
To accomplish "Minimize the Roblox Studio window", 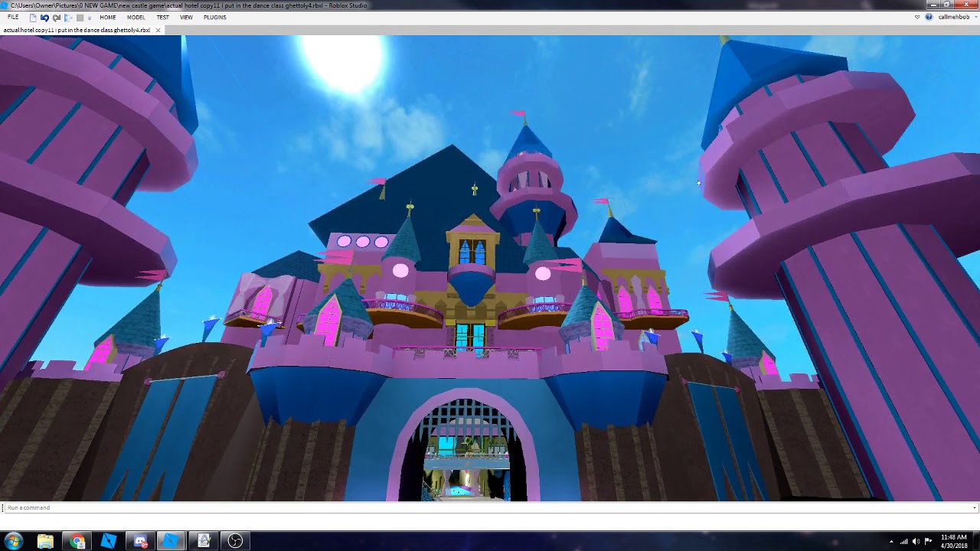I will 933,5.
